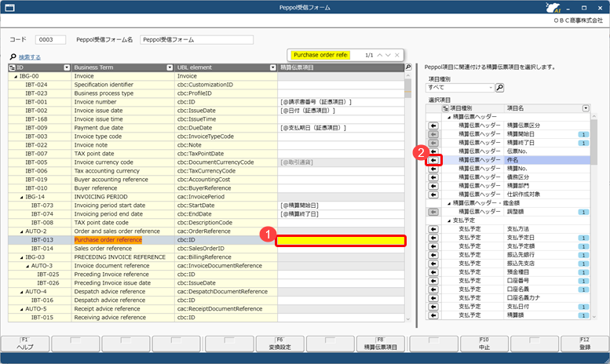Select the highlighted 精算伝票項目 cell for IBT-013
The image size is (610, 364).
(341, 241)
